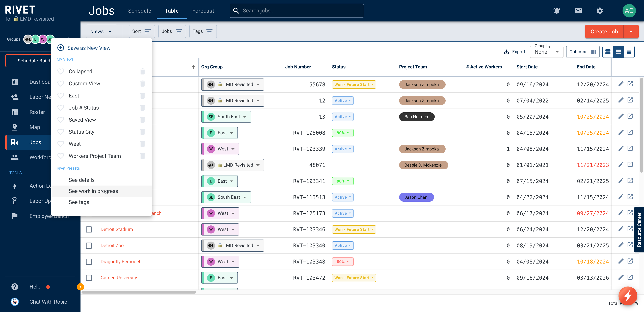Viewport: 644px width, 312px height.
Task: Click the Export download icon
Action: (x=506, y=52)
